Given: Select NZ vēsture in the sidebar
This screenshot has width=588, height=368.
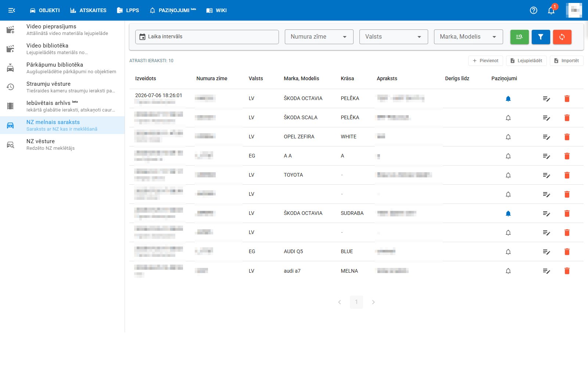Looking at the screenshot, I should 62,145.
